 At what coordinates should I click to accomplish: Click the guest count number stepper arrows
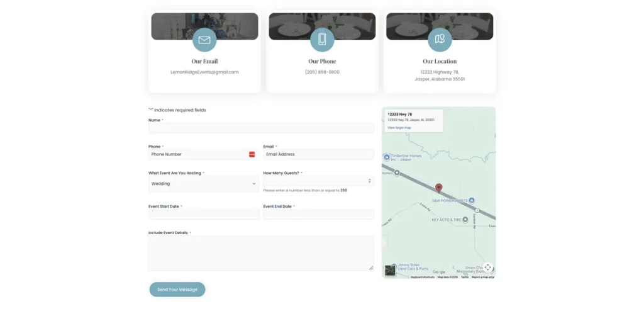(x=369, y=181)
